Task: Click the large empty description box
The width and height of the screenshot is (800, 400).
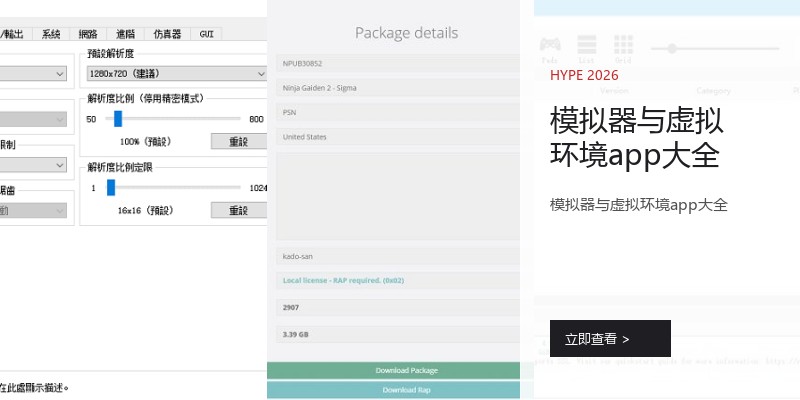Action: click(398, 196)
